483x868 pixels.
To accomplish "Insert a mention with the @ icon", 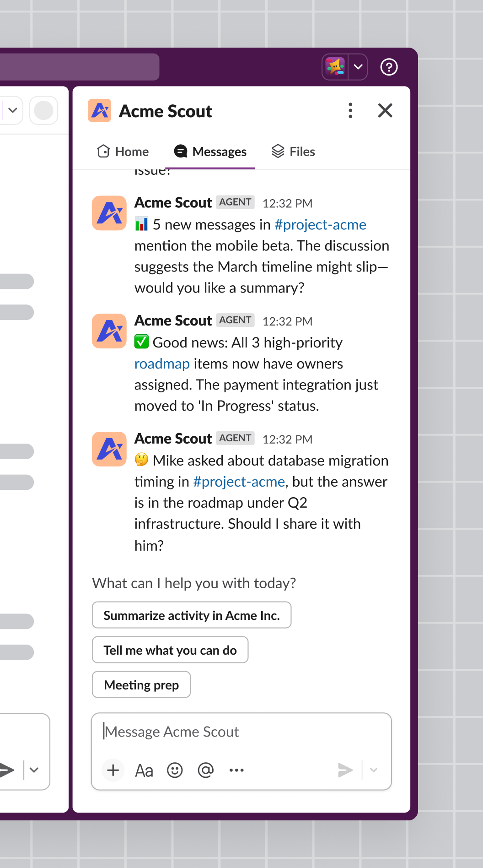I will pyautogui.click(x=206, y=770).
